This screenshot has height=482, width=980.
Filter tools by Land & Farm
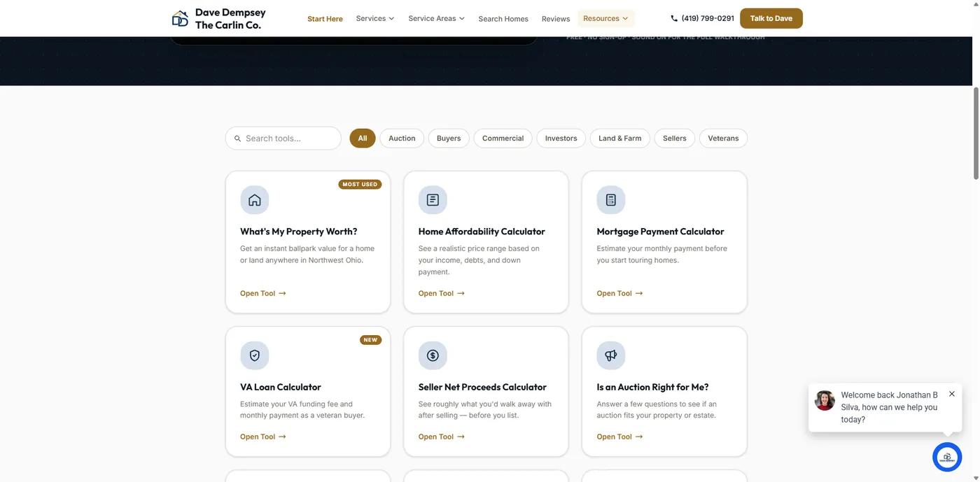tap(619, 139)
